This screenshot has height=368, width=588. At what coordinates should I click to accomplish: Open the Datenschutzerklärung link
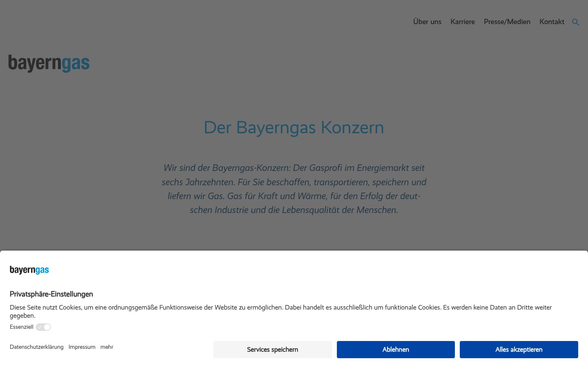pos(37,347)
